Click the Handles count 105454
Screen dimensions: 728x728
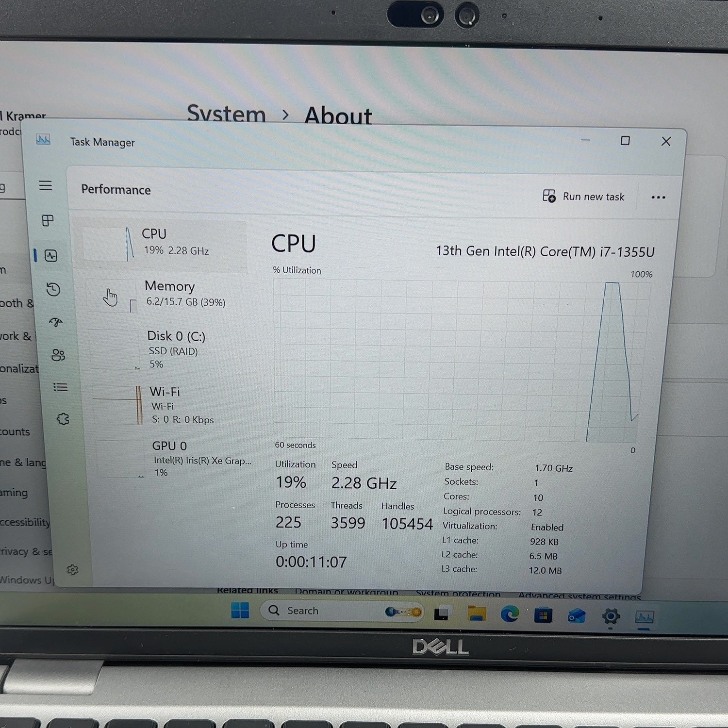coord(407,524)
